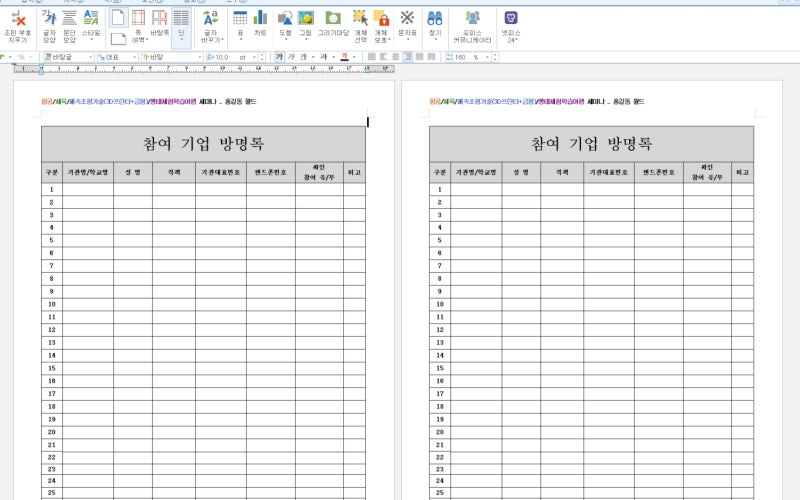Toggle strikethrough formatting button
This screenshot has width=800, height=500.
(x=323, y=57)
